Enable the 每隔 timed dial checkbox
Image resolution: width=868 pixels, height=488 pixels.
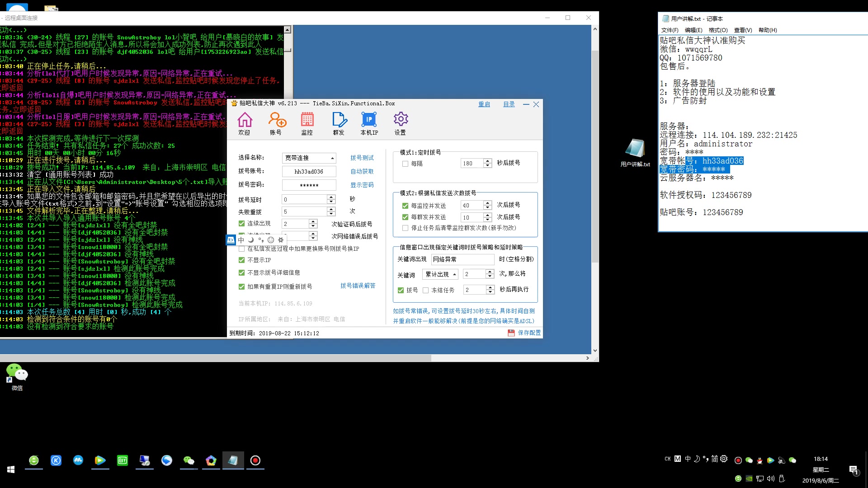[405, 164]
